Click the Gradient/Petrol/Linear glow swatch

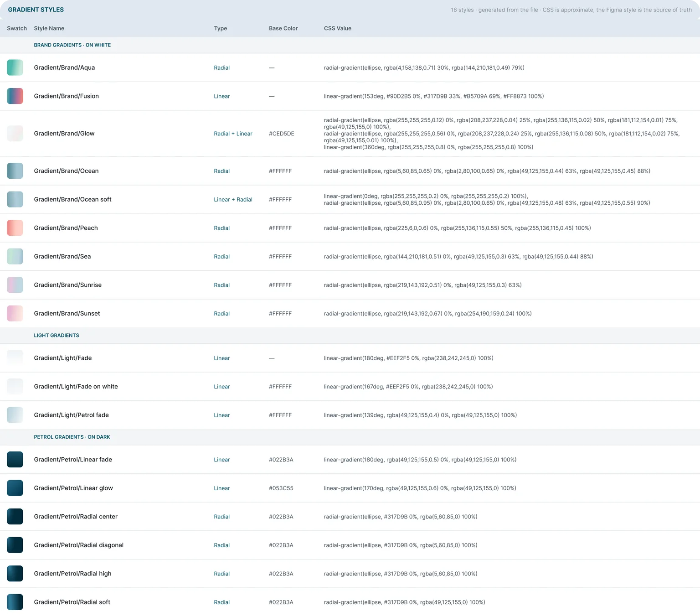pyautogui.click(x=15, y=488)
